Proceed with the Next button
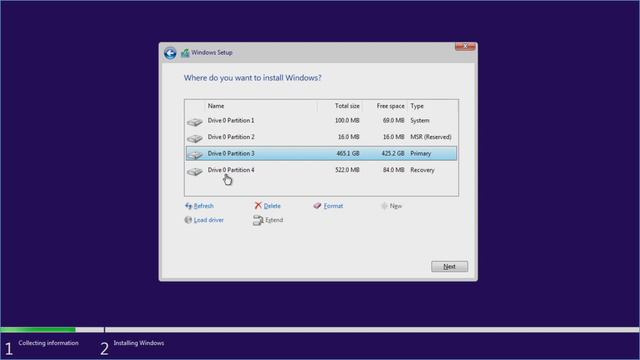The width and height of the screenshot is (640, 360). pyautogui.click(x=449, y=267)
